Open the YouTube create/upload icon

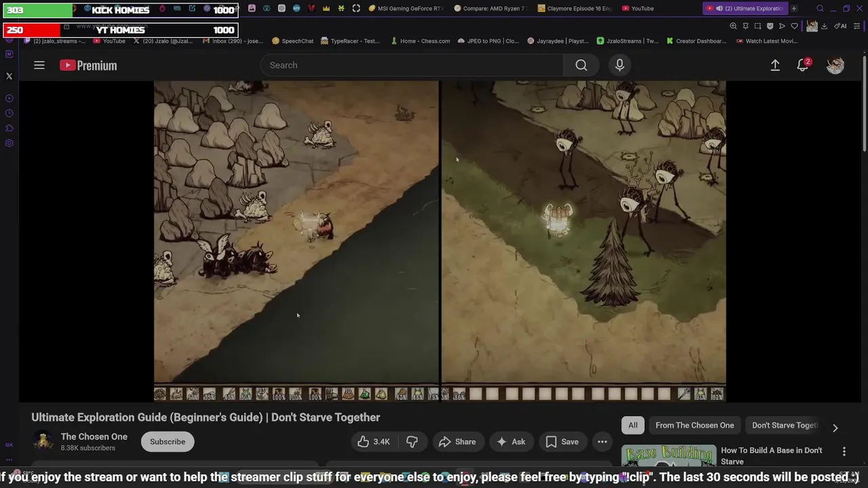[775, 65]
